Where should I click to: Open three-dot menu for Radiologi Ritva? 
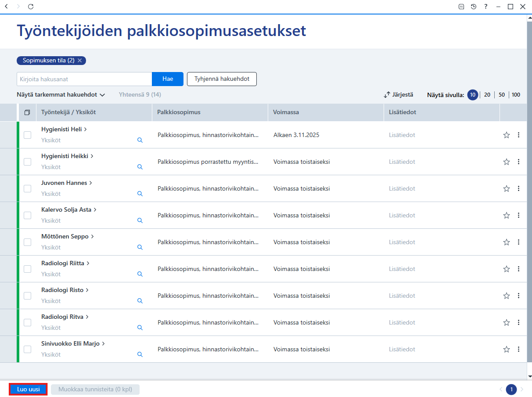(518, 322)
